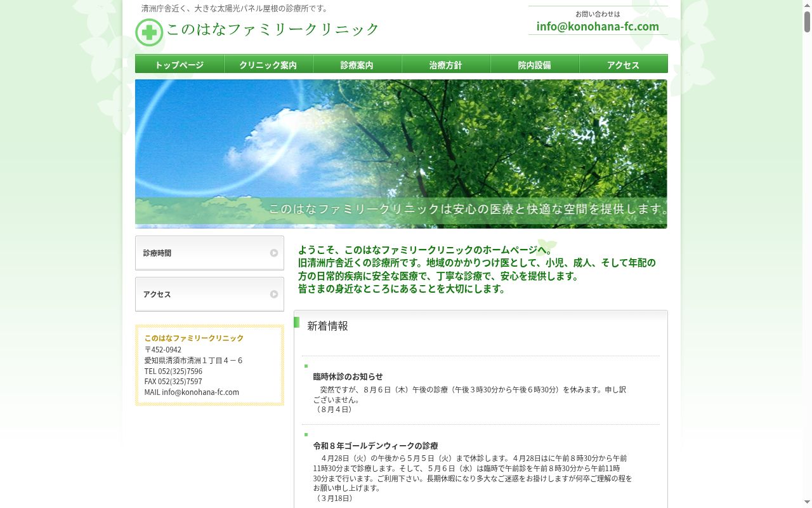The width and height of the screenshot is (812, 508).
Task: Click the green cross clinic logo icon
Action: coord(149,32)
